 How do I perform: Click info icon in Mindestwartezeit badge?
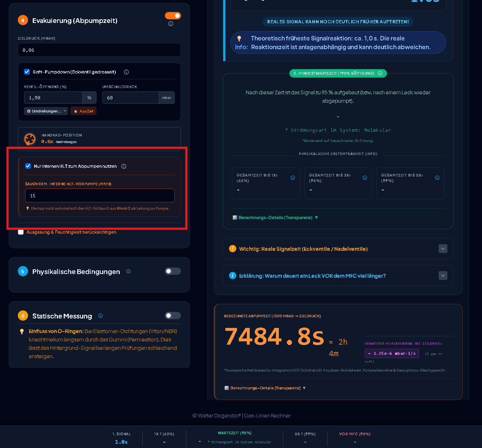pos(380,73)
